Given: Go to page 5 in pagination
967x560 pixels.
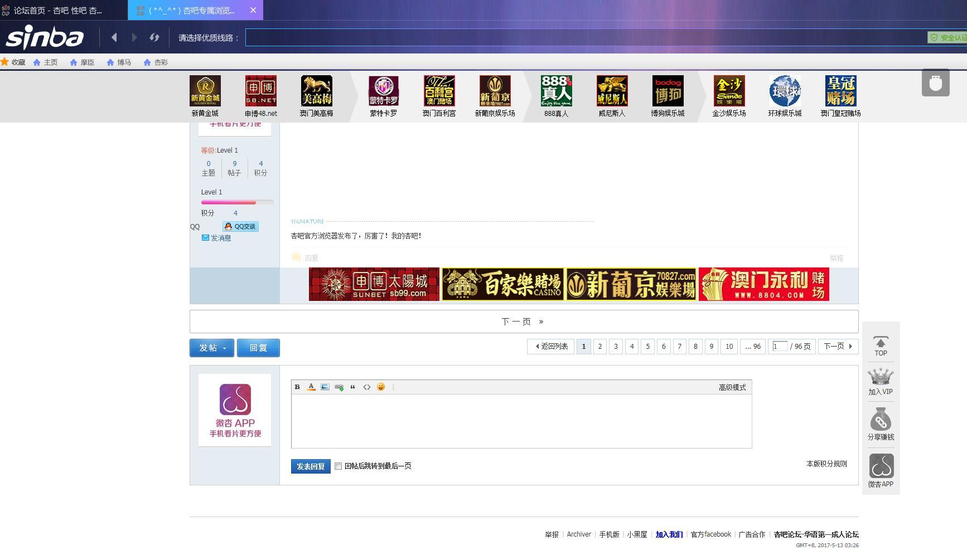Looking at the screenshot, I should [648, 347].
